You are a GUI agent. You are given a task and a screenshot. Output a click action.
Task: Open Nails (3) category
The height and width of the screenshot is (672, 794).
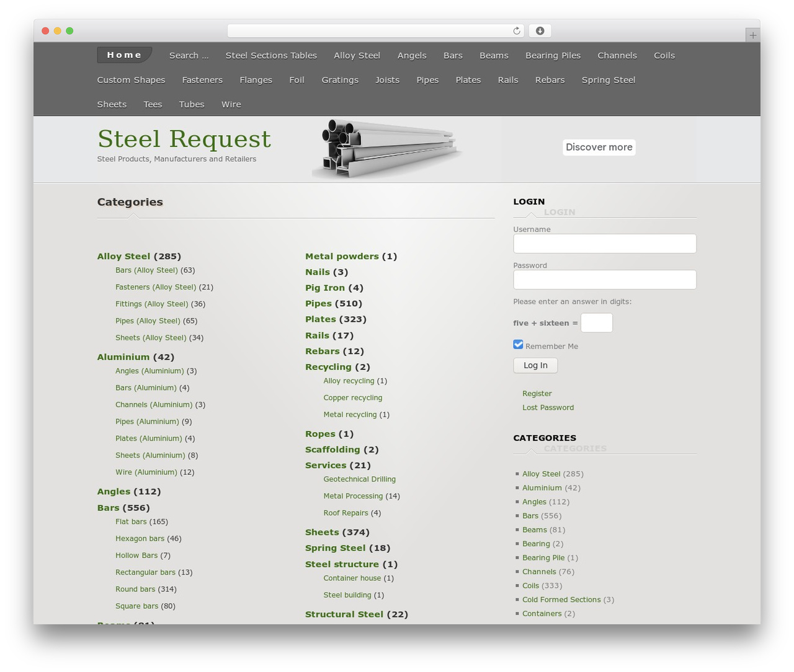pos(327,272)
